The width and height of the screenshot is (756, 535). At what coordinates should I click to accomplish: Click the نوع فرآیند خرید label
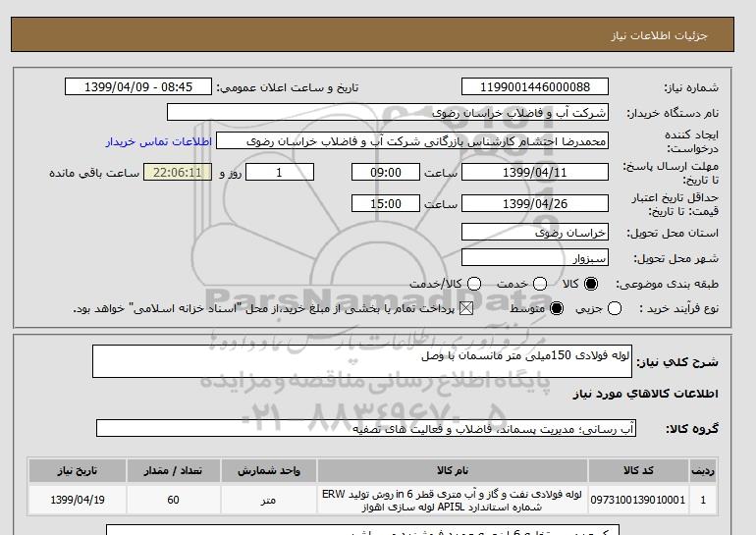(x=678, y=308)
